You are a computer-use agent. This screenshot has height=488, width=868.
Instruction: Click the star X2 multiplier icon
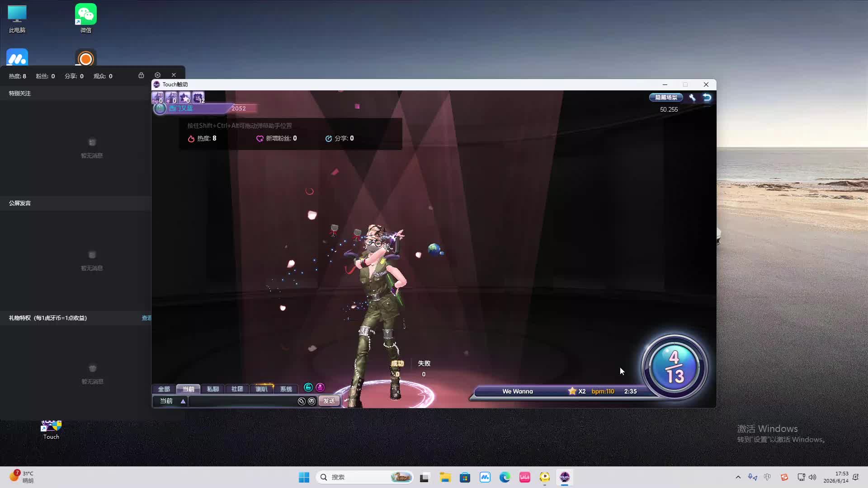click(x=572, y=391)
